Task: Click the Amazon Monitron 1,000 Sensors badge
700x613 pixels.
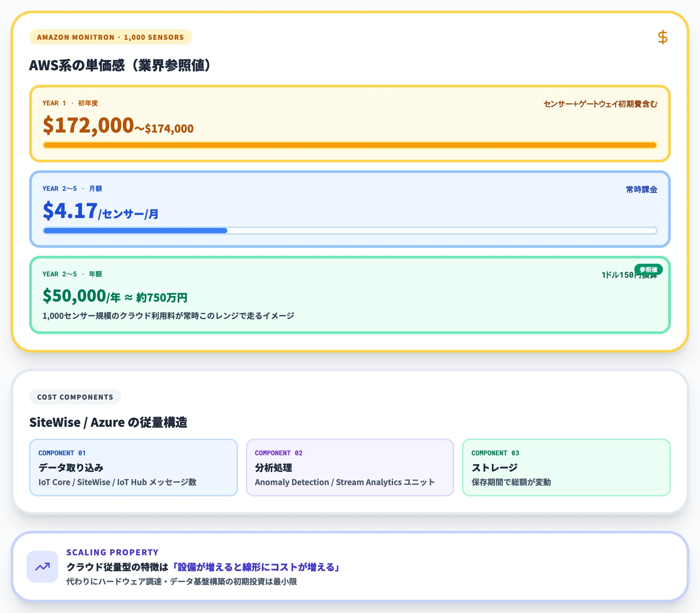Action: coord(110,37)
